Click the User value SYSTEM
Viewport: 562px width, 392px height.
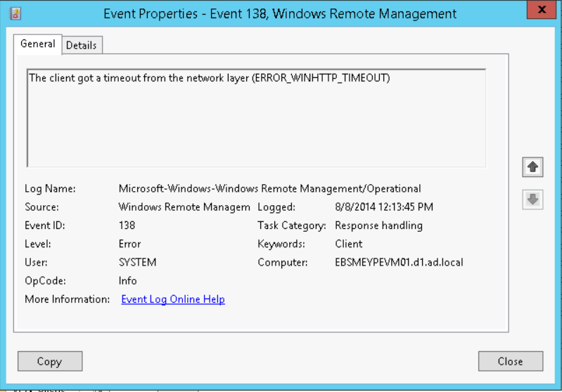pyautogui.click(x=137, y=262)
